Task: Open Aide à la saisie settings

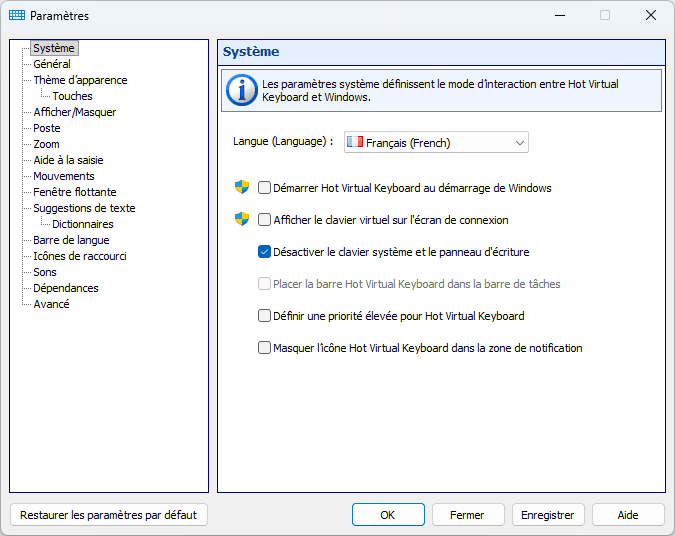Action: 68,160
